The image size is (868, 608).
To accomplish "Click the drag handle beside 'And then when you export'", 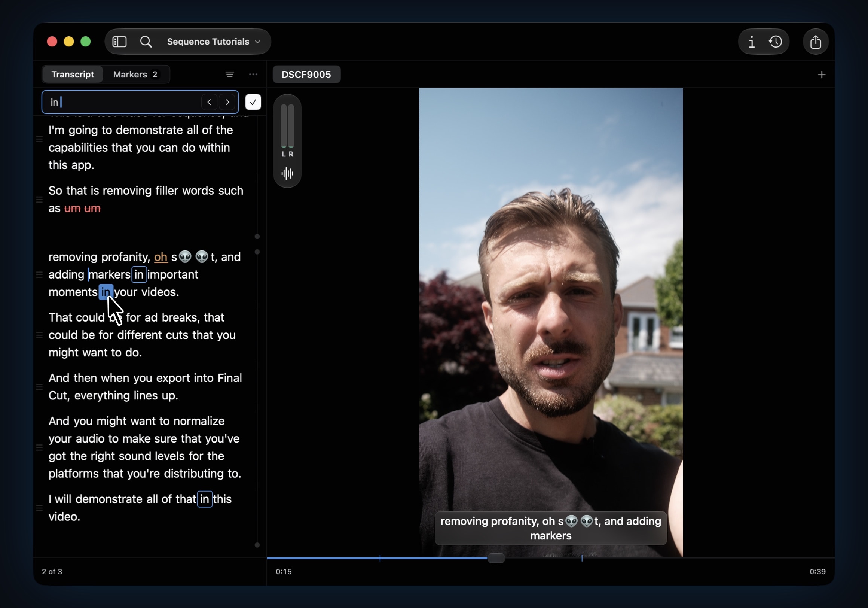I will point(39,387).
